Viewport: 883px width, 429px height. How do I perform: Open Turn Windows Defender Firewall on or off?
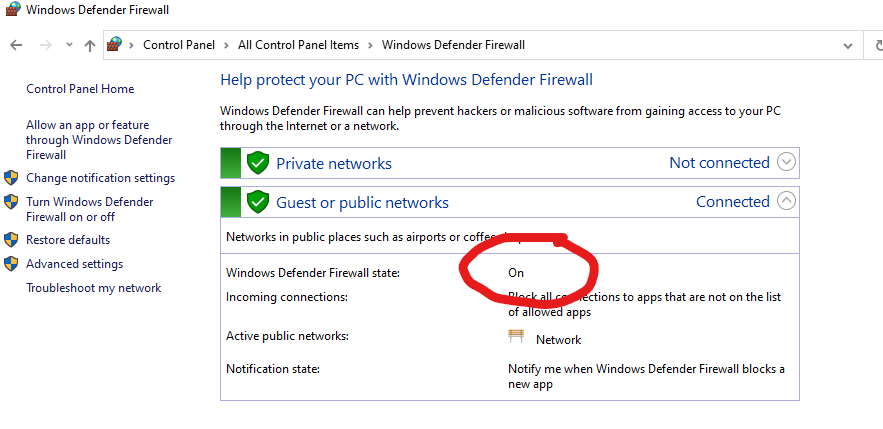click(x=89, y=209)
